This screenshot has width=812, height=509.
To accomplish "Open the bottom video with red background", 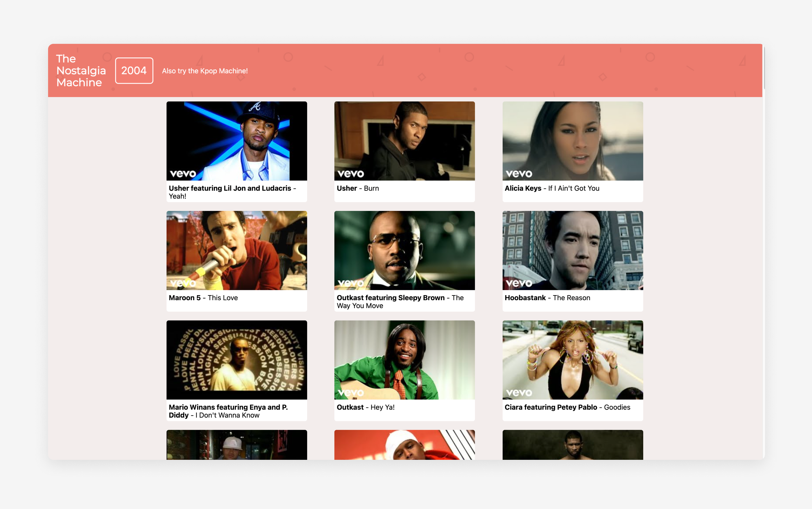I will (405, 445).
